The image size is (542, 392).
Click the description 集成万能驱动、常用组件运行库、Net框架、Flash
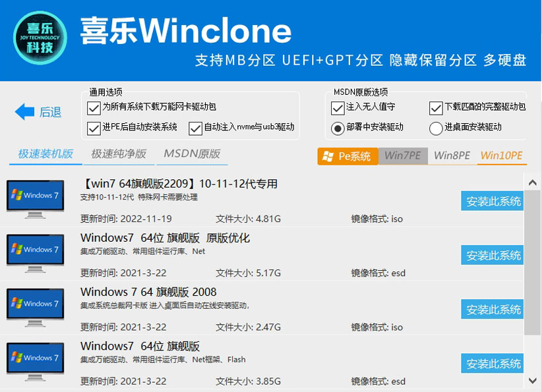(x=163, y=360)
